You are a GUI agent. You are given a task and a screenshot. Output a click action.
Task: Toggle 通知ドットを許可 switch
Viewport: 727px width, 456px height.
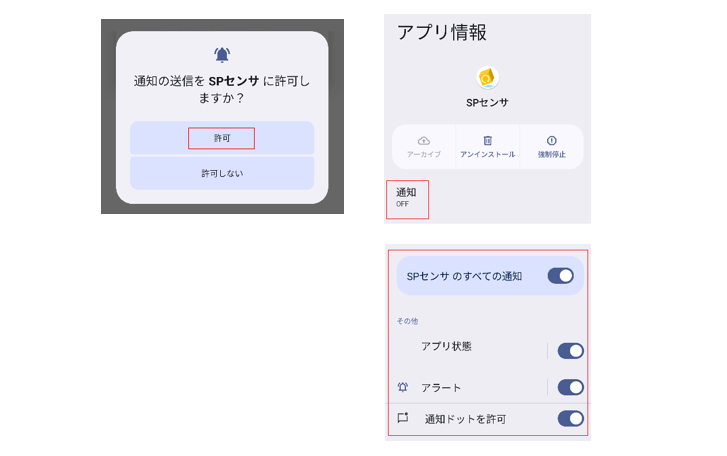570,418
